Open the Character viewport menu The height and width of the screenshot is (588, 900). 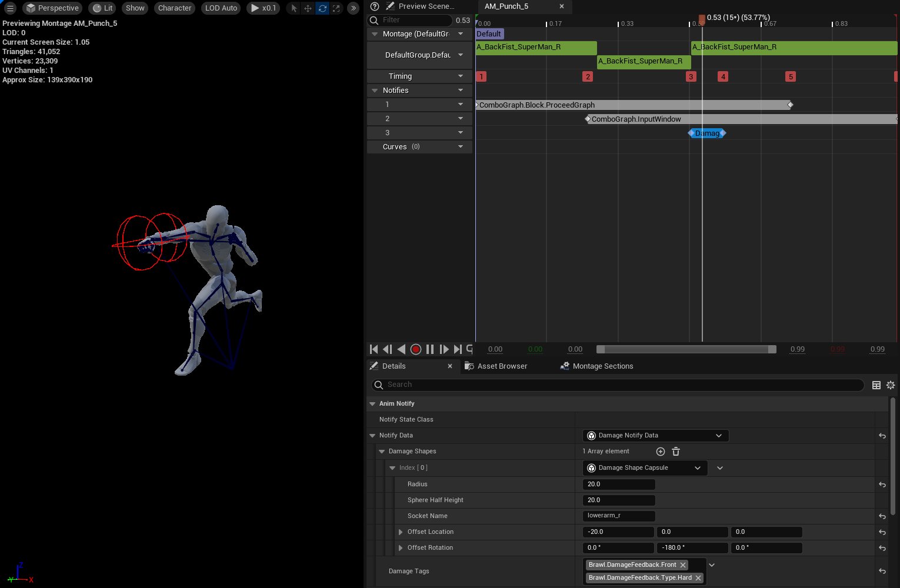pos(175,8)
